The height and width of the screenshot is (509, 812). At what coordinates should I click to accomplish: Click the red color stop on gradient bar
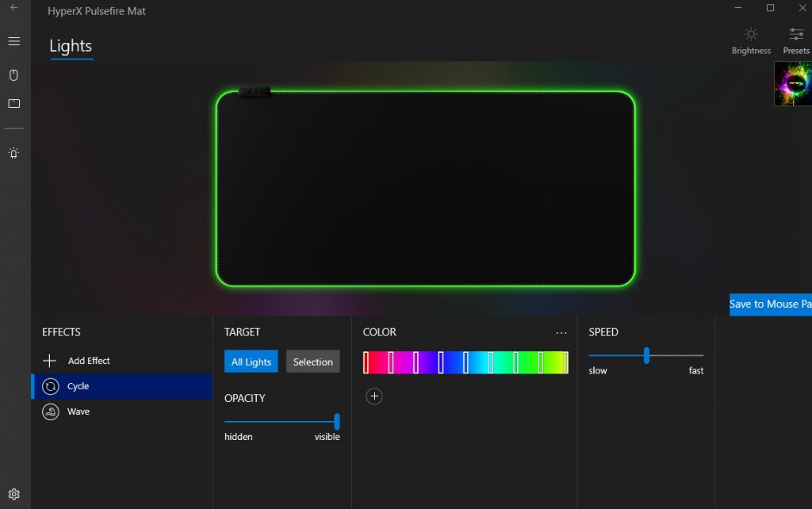point(366,362)
